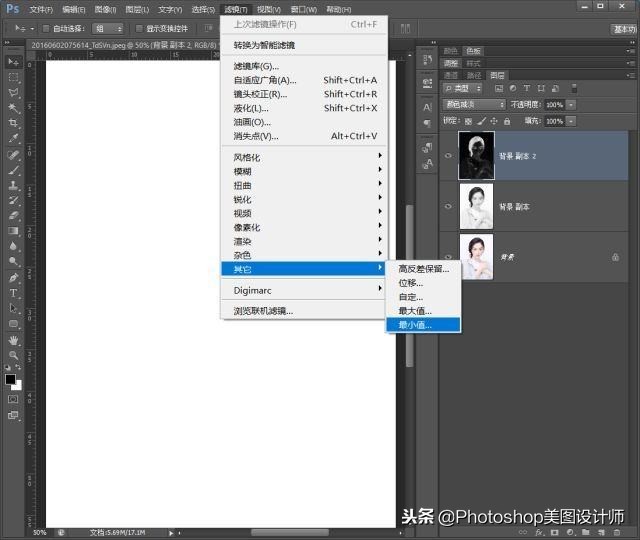Image resolution: width=640 pixels, height=540 pixels.
Task: Click the vertical canvas scrollbar
Action: click(x=409, y=286)
